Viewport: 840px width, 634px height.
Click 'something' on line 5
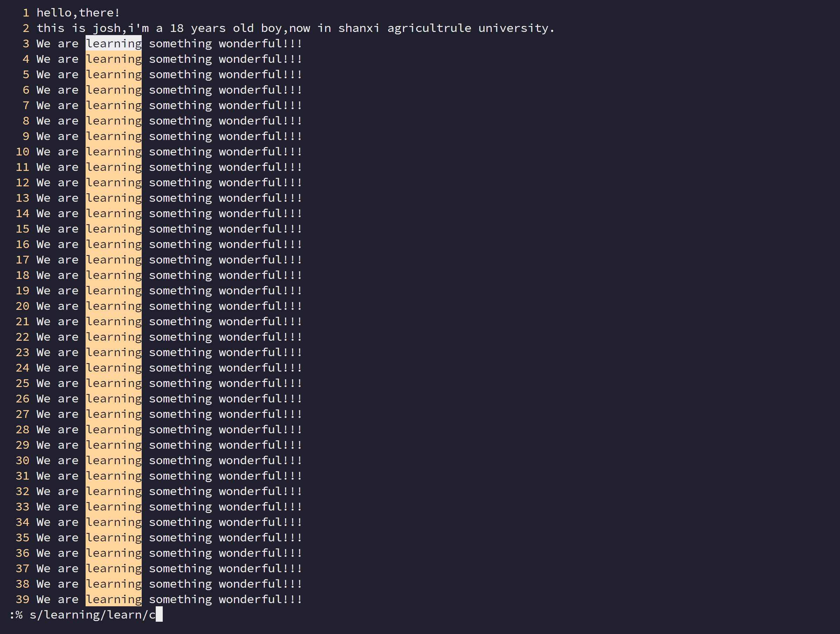point(180,75)
